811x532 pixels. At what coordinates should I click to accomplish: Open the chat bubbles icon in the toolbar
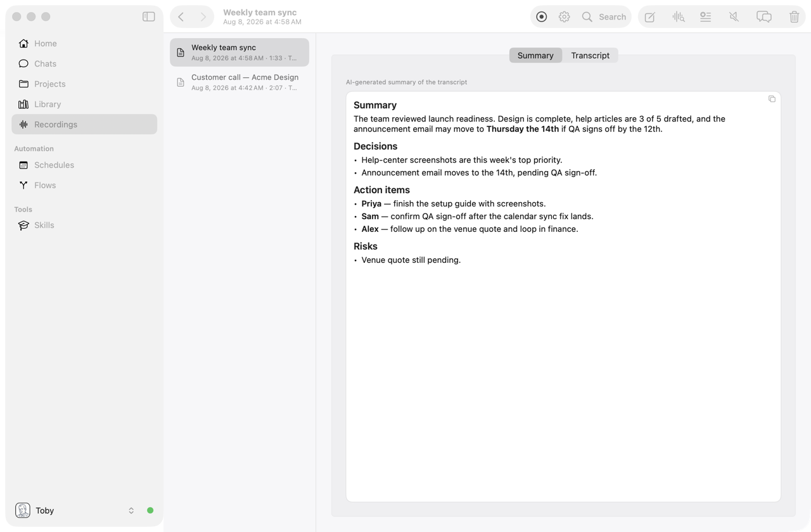point(764,17)
